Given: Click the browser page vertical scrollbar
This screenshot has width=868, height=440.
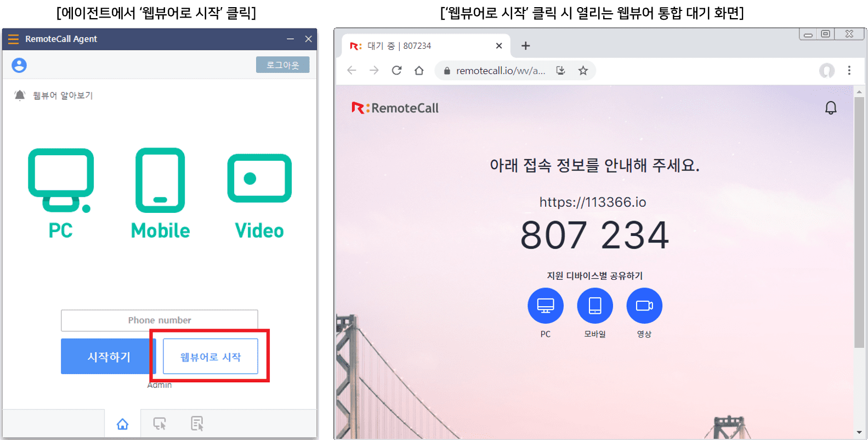Looking at the screenshot, I should (859, 222).
